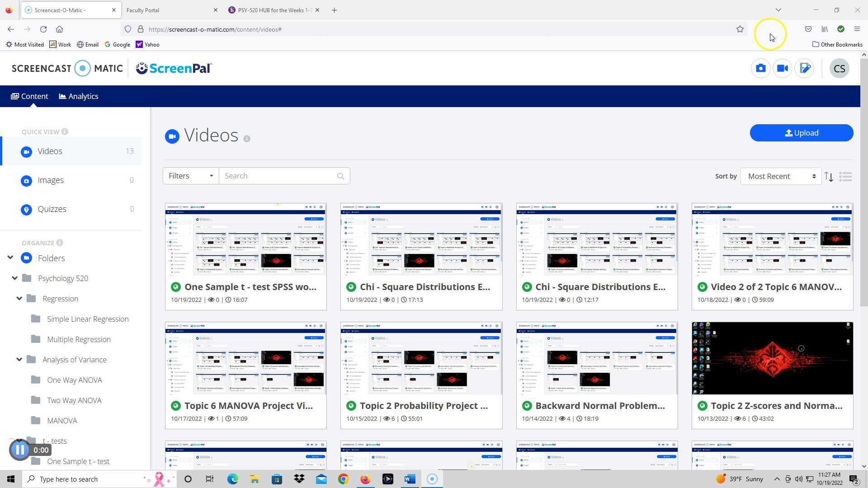
Task: Click the screenshot camera icon in header
Action: (760, 68)
